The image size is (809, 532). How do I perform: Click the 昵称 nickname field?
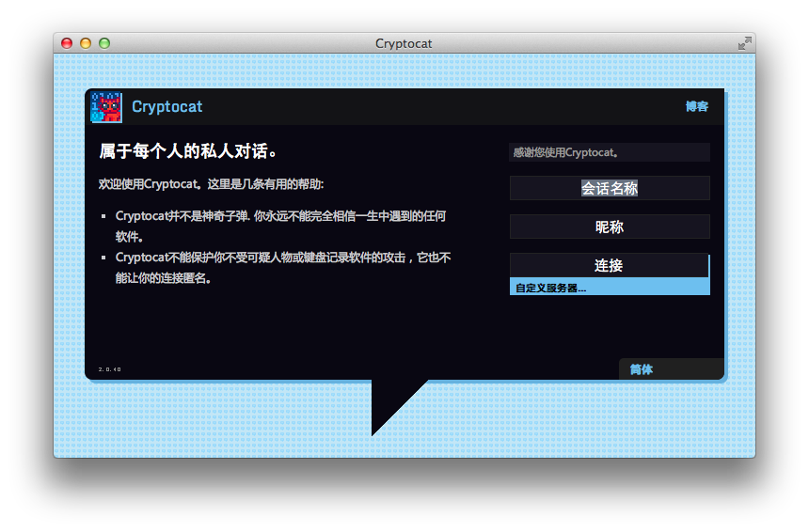tap(610, 227)
